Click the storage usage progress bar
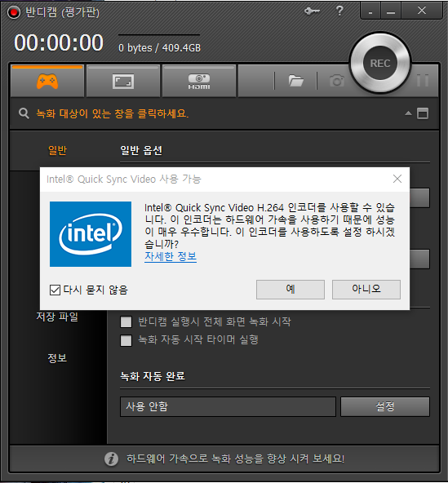The width and height of the screenshot is (448, 483). (159, 35)
